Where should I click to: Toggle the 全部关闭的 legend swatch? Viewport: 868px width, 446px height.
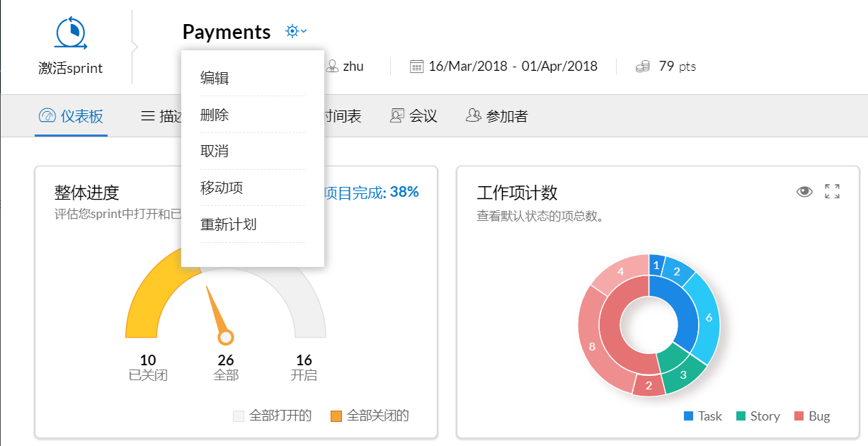(x=336, y=416)
